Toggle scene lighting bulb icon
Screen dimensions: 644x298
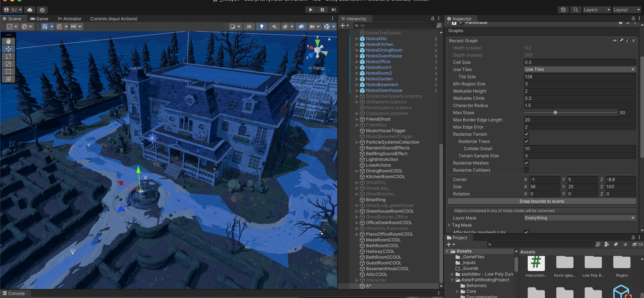tap(261, 26)
